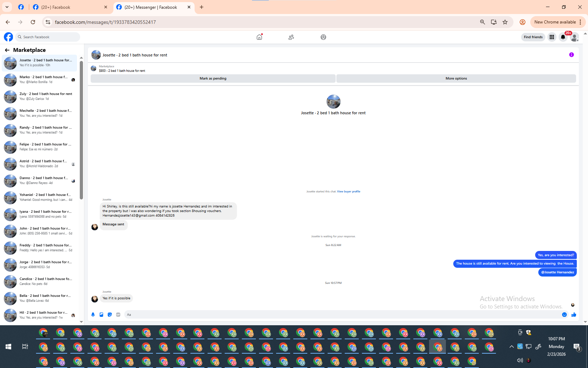Click Find friends button
This screenshot has width=588, height=368.
pyautogui.click(x=533, y=37)
